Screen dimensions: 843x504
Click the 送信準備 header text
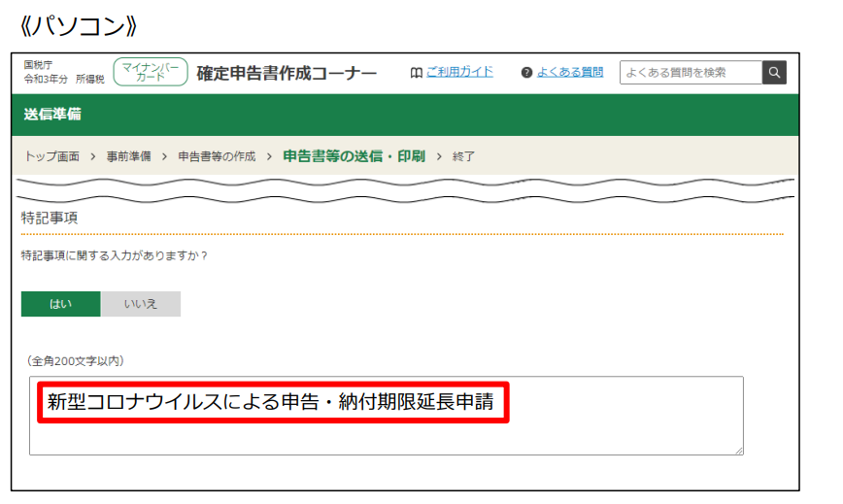[x=52, y=114]
